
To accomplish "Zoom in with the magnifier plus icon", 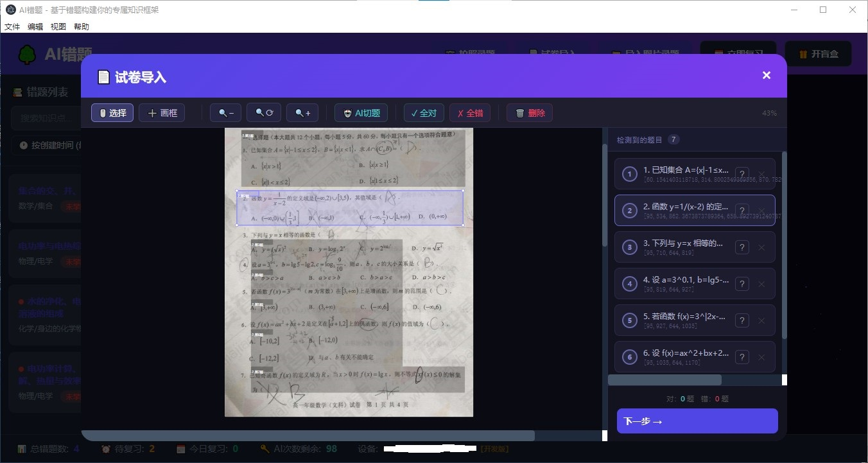I will pyautogui.click(x=302, y=113).
